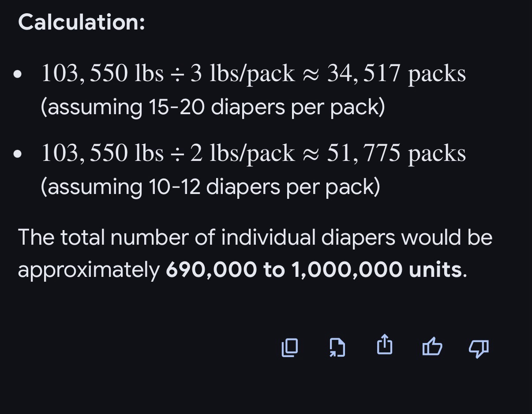Copy the response with the copy icon

pos(290,347)
